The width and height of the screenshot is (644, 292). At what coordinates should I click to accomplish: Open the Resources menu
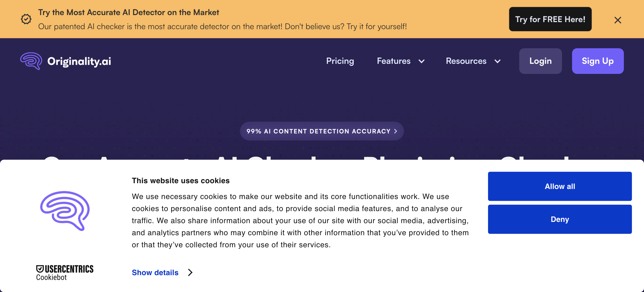pos(466,61)
